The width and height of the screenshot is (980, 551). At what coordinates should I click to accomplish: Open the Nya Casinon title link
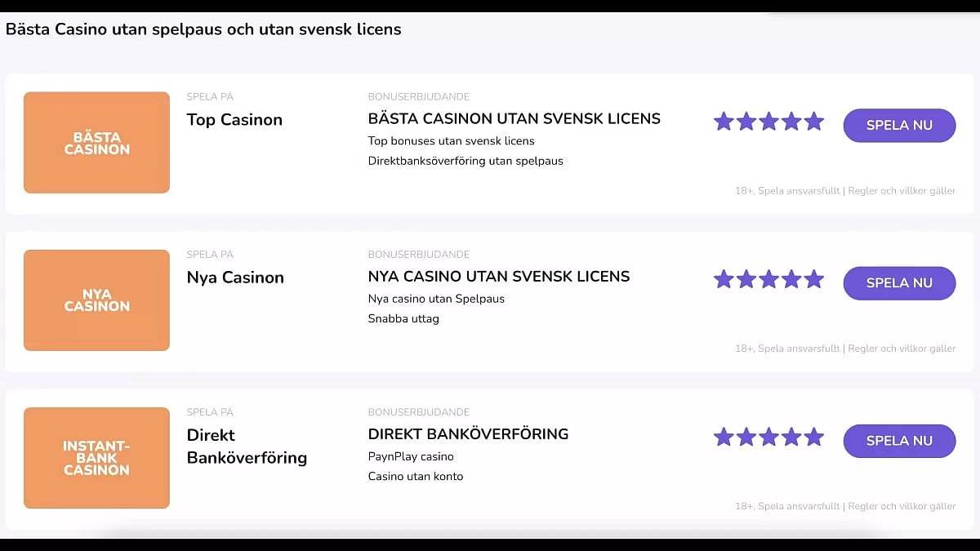pos(235,278)
